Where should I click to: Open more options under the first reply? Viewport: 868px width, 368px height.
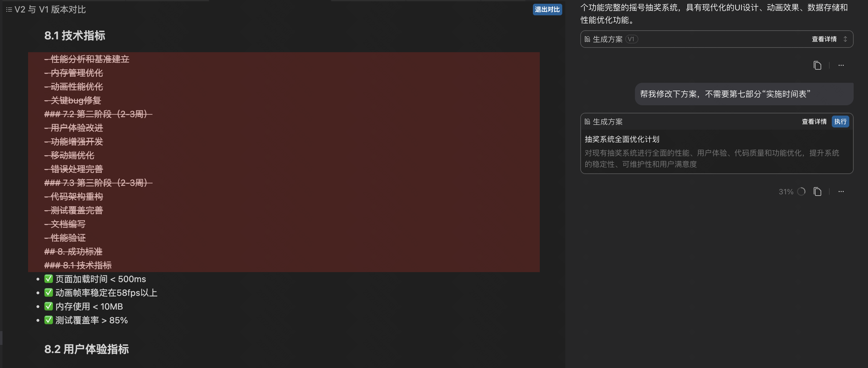[841, 65]
